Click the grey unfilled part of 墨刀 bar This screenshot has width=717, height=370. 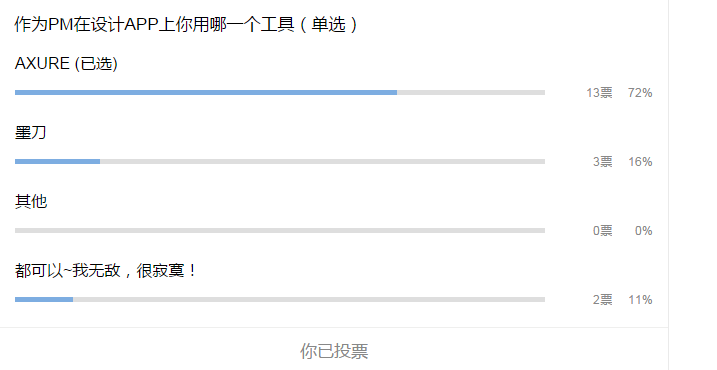pos(322,161)
